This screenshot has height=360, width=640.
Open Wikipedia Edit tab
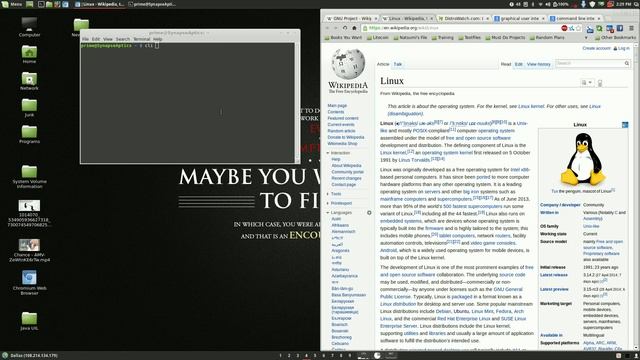[518, 64]
